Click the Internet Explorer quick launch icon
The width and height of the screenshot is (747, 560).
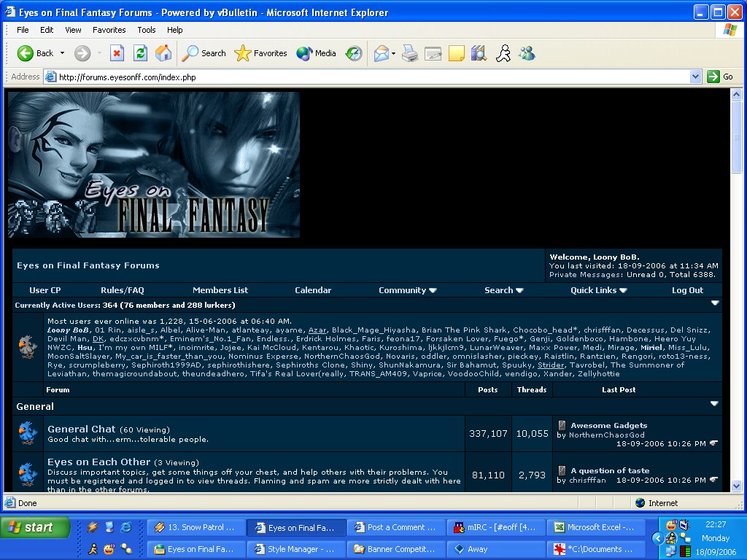(x=126, y=527)
